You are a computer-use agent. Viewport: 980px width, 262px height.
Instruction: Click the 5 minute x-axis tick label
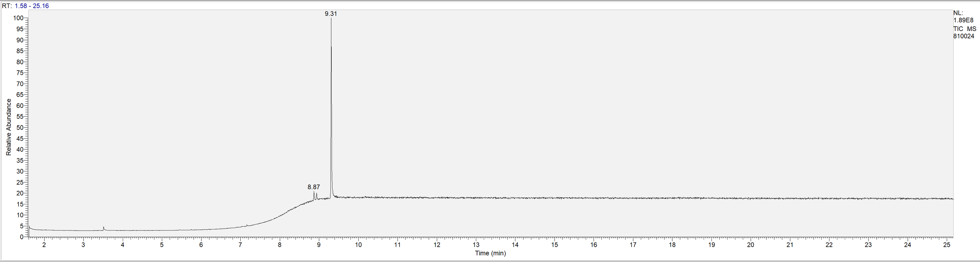[x=162, y=245]
